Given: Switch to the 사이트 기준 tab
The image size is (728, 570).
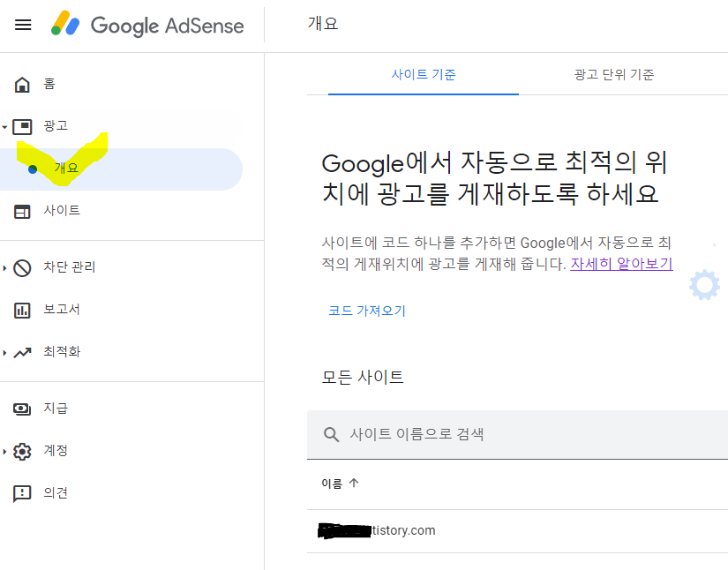Looking at the screenshot, I should coord(423,75).
